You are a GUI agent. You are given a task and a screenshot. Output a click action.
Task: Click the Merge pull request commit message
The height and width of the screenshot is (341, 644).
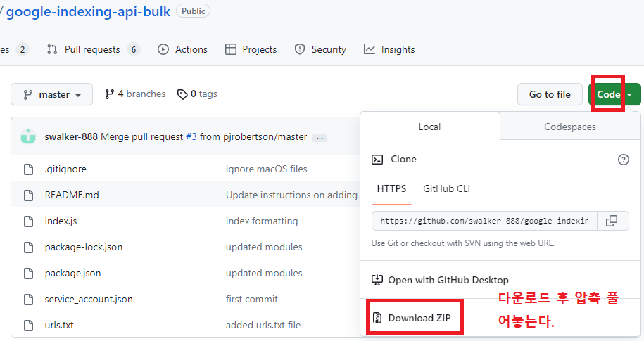point(141,136)
